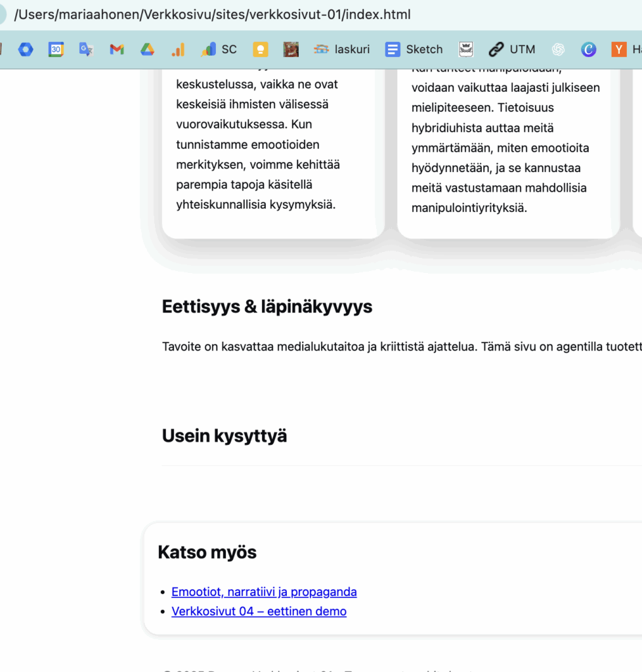Open the blue hexagon bookmark
642x672 pixels.
tap(25, 49)
